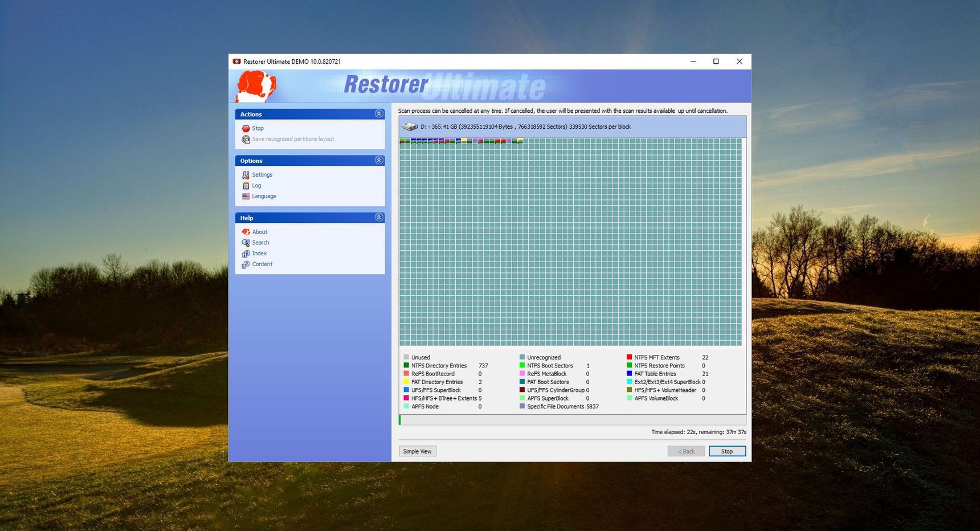
Task: Open the Settings link
Action: [x=262, y=175]
